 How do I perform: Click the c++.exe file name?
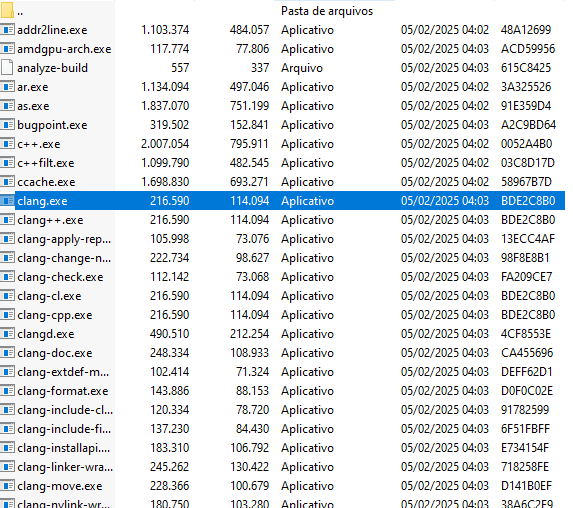[39, 144]
